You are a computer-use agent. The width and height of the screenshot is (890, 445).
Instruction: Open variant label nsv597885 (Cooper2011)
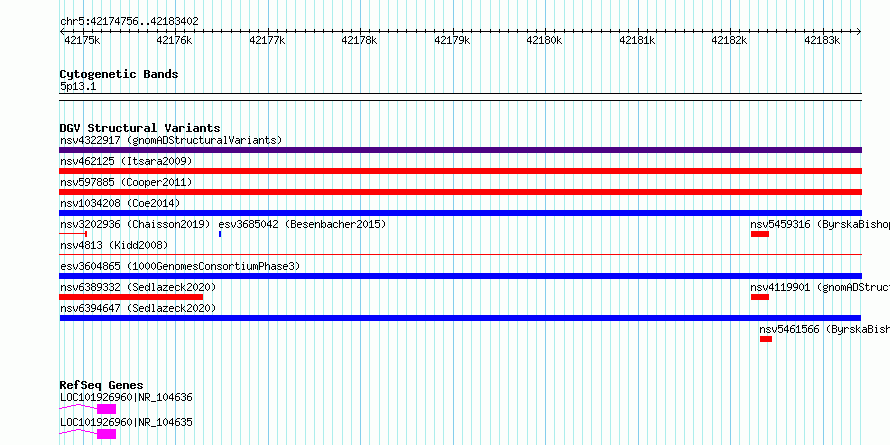coord(126,183)
